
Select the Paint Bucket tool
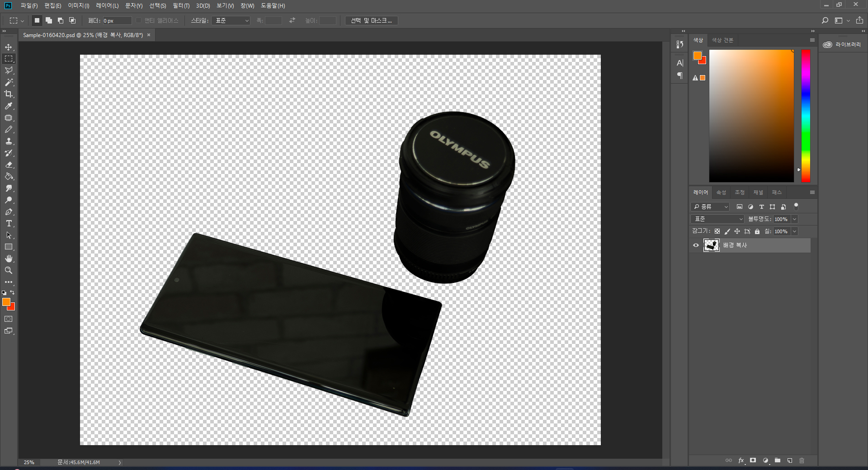9,176
